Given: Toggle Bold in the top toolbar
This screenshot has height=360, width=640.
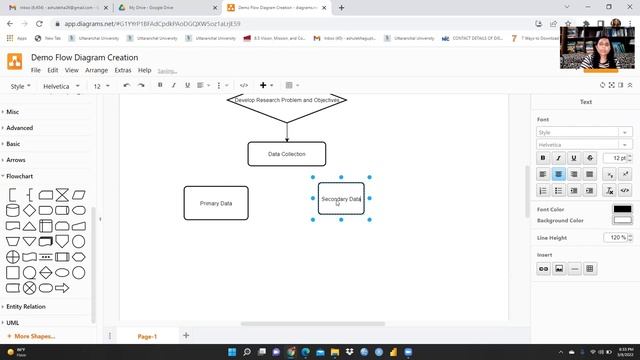Looking at the screenshot, I should (160, 85).
